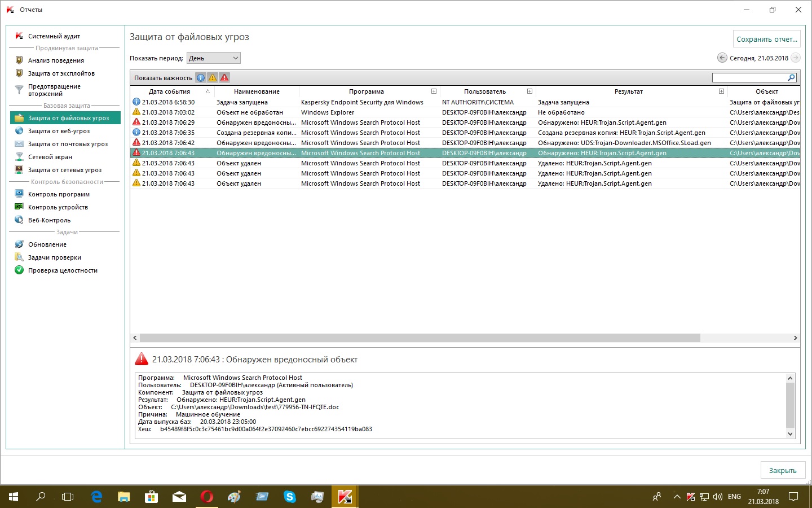Click the report search input field
The height and width of the screenshot is (508, 812).
(x=749, y=78)
